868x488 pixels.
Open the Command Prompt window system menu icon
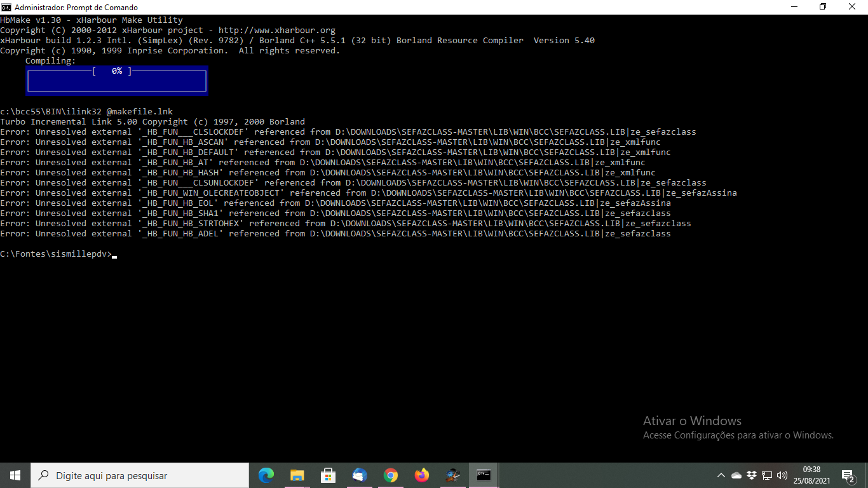[6, 7]
